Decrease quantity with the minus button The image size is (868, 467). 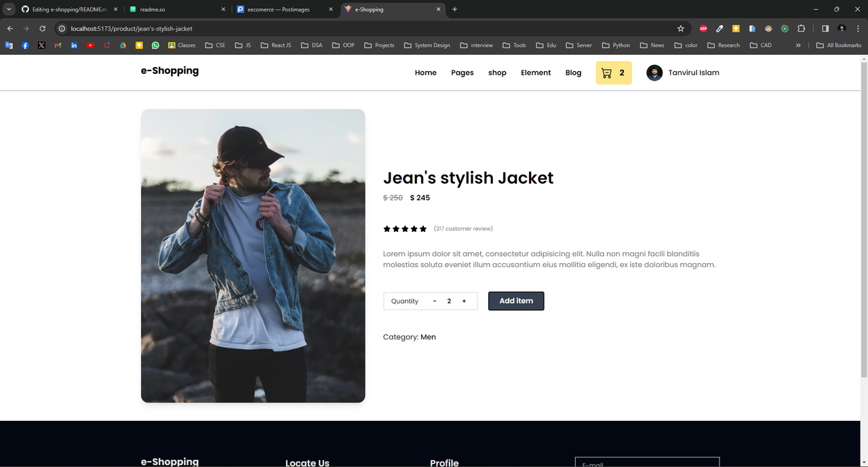[x=435, y=301]
